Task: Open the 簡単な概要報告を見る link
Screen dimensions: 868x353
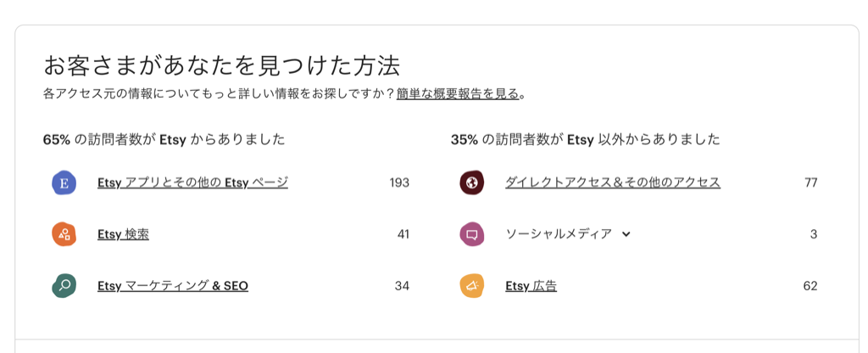Action: (458, 93)
